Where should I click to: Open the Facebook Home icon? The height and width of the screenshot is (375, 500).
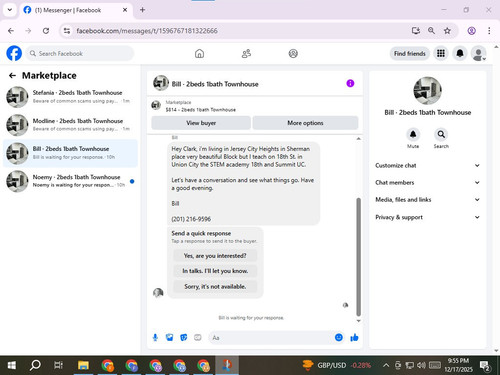point(199,53)
